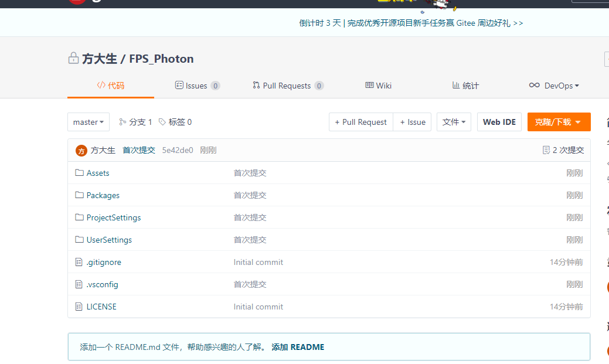
Task: Open the master branch dropdown
Action: click(x=89, y=122)
